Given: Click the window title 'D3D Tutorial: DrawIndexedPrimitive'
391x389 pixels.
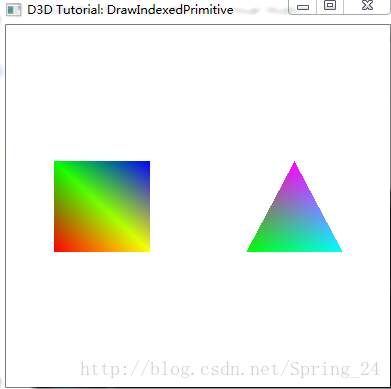Looking at the screenshot, I should (x=130, y=10).
